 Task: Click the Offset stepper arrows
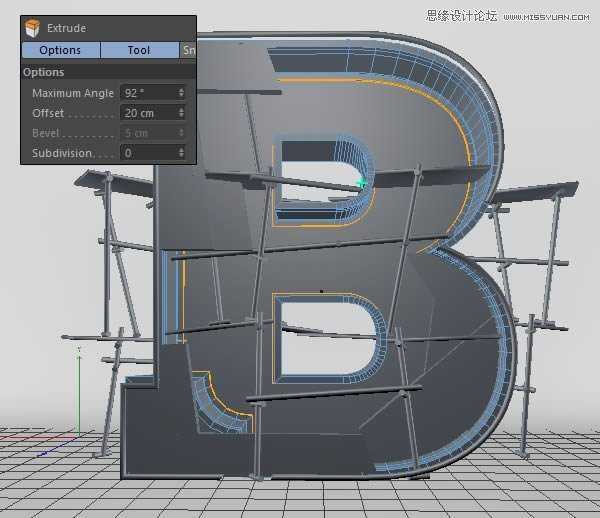pyautogui.click(x=181, y=113)
